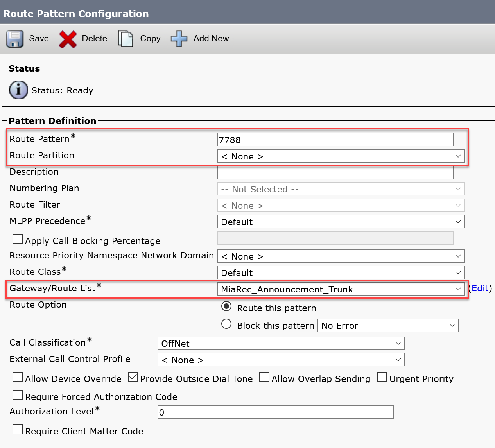Select the Route this pattern radio button

pos(226,306)
